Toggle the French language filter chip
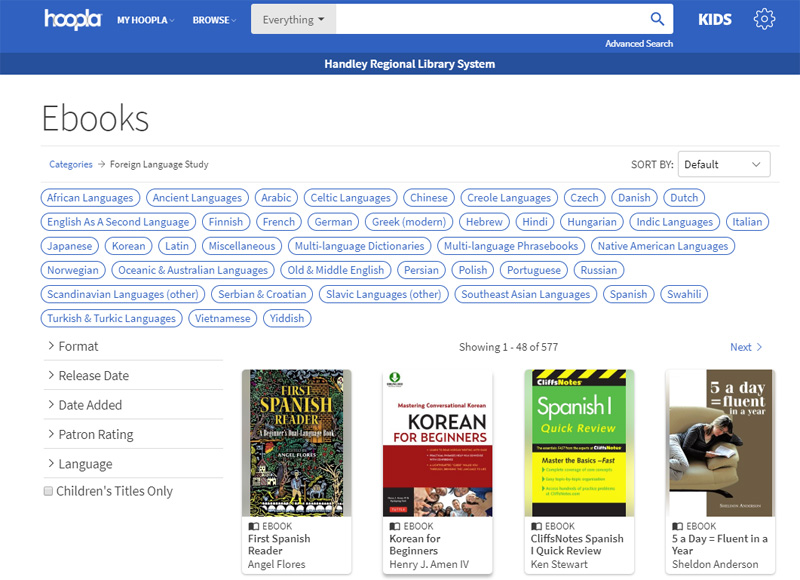Screen dimensions: 800x580 (x=278, y=221)
